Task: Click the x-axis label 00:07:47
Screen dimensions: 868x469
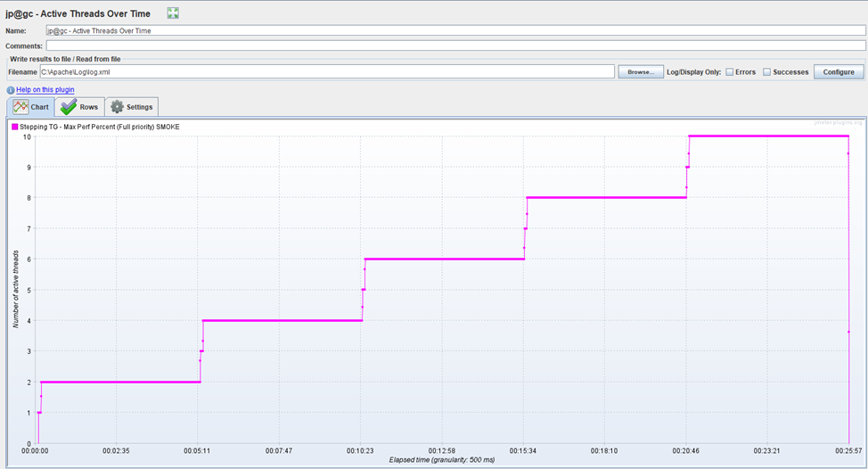Action: [x=278, y=451]
